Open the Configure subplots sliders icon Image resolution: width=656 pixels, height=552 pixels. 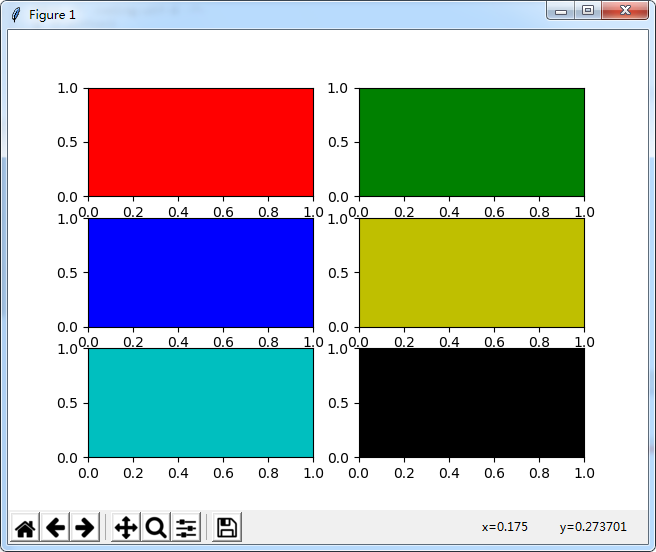[x=186, y=528]
